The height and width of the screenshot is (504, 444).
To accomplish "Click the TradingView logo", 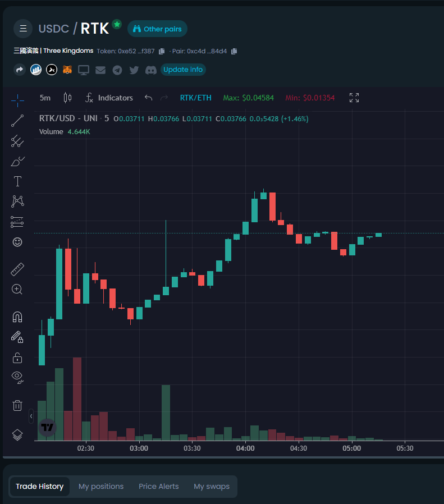I will point(48,428).
